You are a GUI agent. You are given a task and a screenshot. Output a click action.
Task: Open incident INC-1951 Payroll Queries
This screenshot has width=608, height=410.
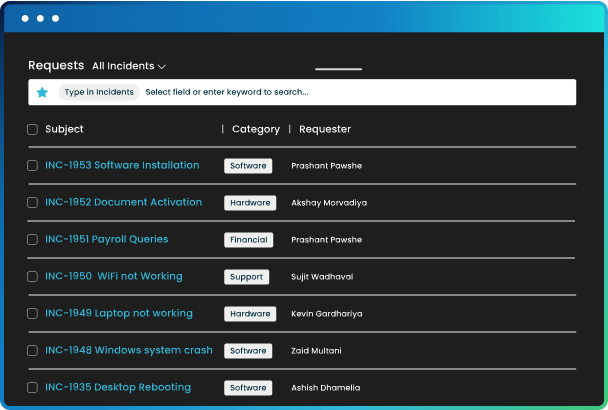[x=107, y=239]
